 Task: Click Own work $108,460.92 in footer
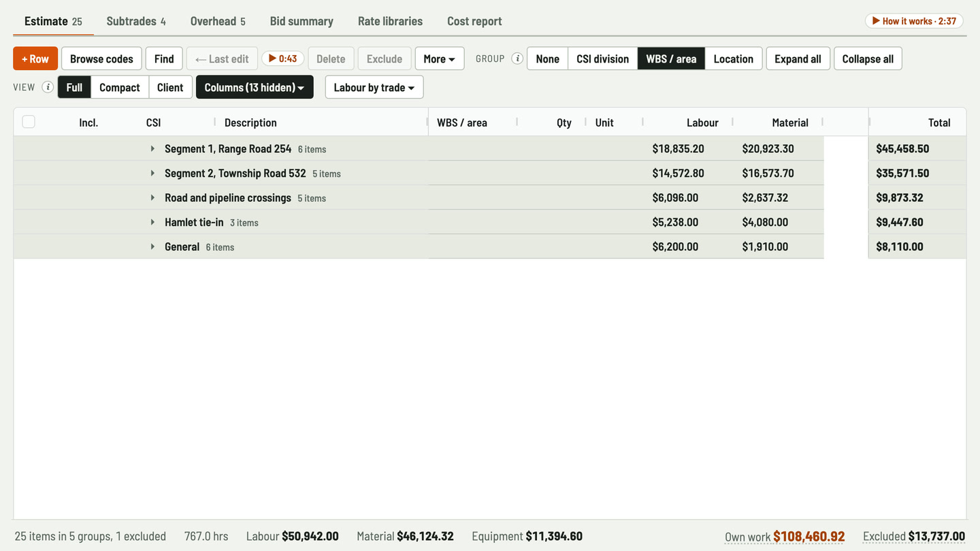785,536
